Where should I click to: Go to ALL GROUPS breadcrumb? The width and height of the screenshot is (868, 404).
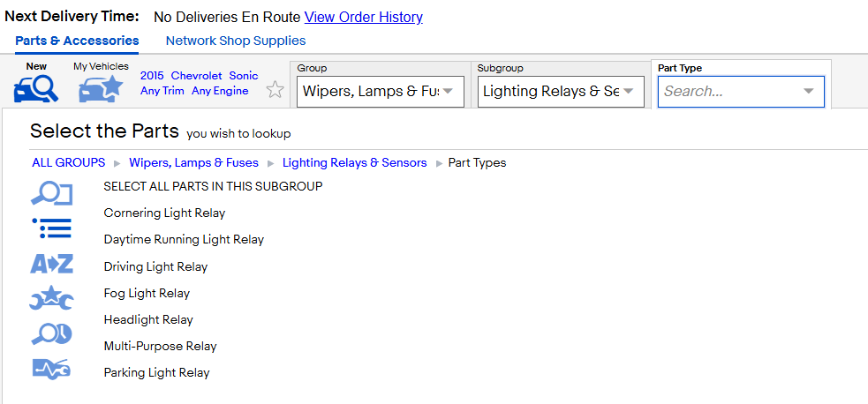(69, 162)
